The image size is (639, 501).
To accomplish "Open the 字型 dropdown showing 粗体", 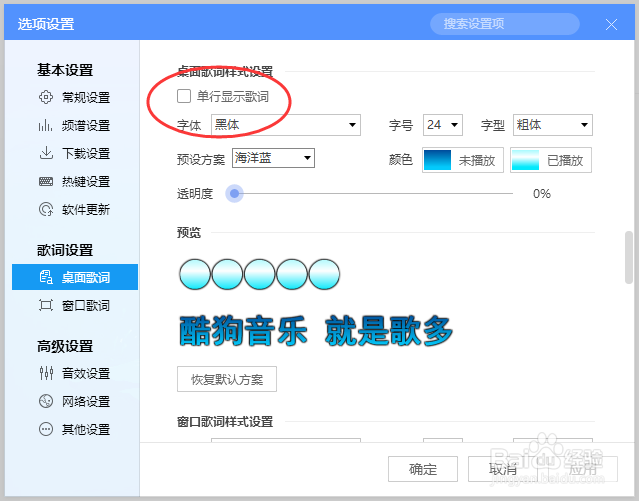I will (x=553, y=125).
